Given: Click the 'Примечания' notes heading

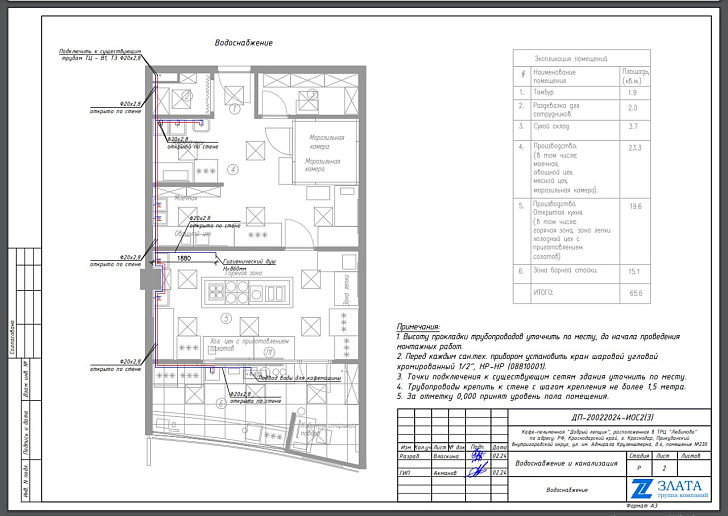Looking at the screenshot, I should pos(418,327).
